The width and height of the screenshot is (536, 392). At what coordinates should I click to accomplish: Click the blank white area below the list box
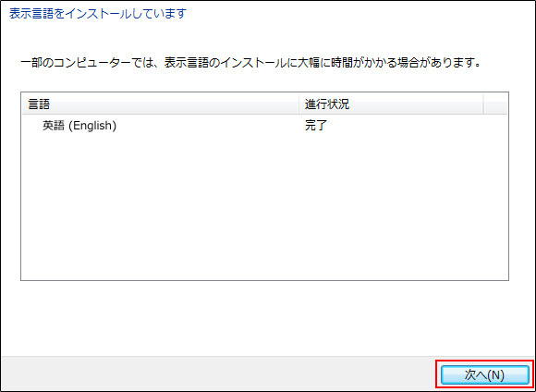click(x=264, y=318)
